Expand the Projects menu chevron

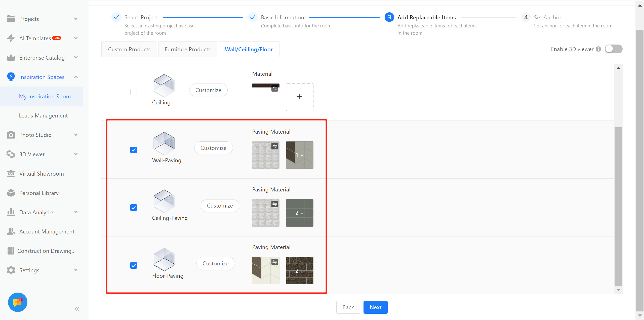[x=76, y=19]
